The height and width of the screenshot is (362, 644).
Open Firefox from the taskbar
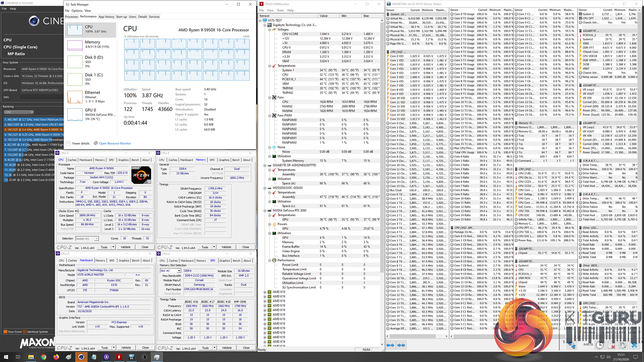pos(56,357)
